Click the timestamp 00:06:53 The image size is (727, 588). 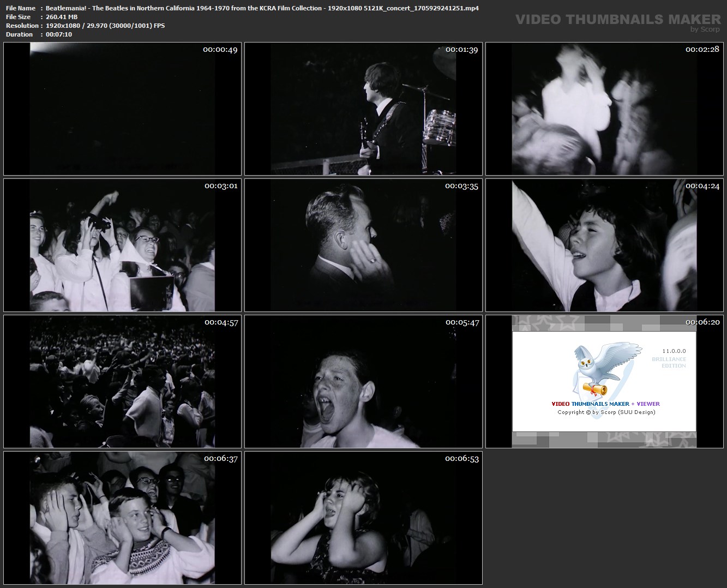(461, 459)
